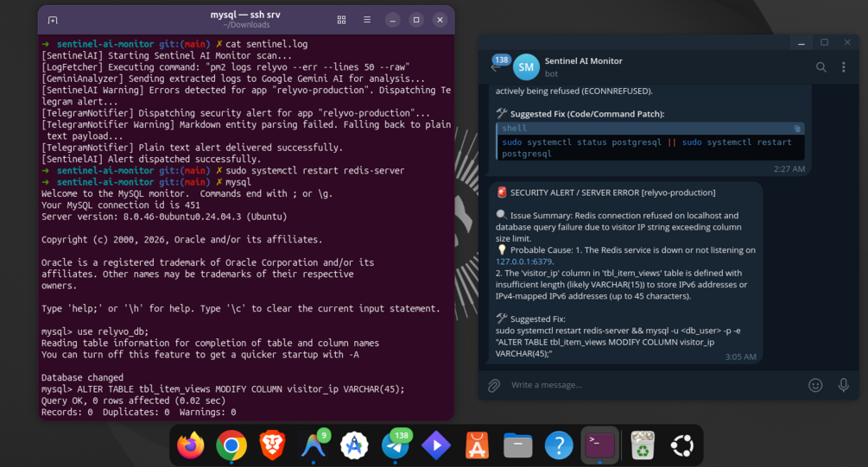This screenshot has width=868, height=467.
Task: Go back to Telegram chat list
Action: [495, 67]
